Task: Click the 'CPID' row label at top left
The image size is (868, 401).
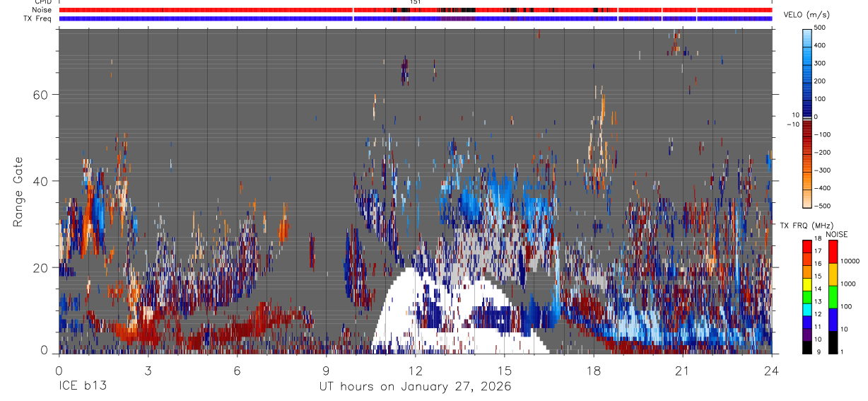Action: [x=42, y=2]
